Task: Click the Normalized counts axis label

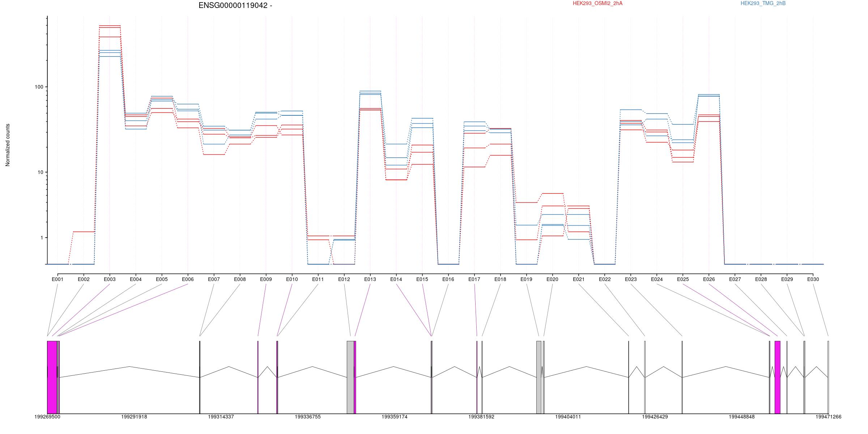Action: [8, 145]
